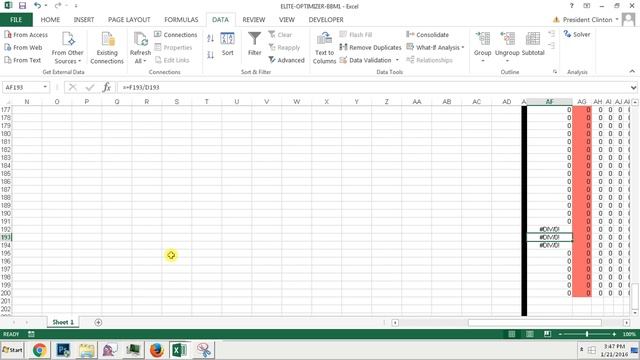Switch to Page Layout view icon

coord(529,334)
